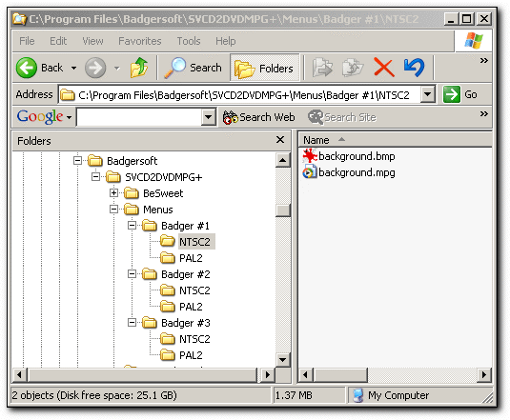Select the Badger #3 folder

click(x=176, y=323)
